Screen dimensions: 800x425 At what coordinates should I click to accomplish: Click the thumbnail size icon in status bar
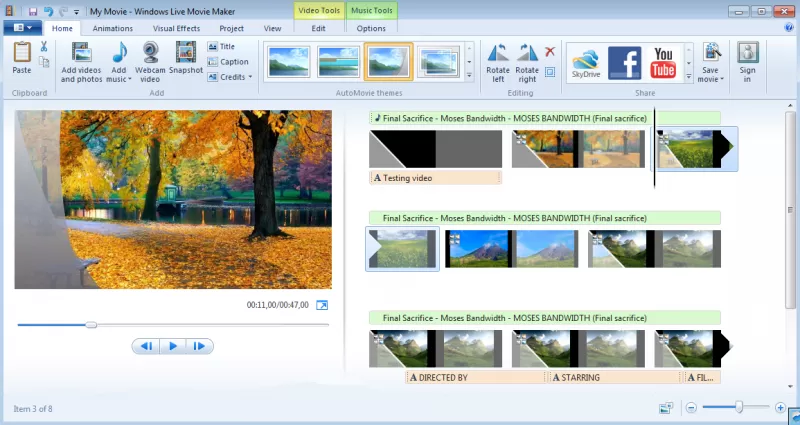tap(666, 408)
